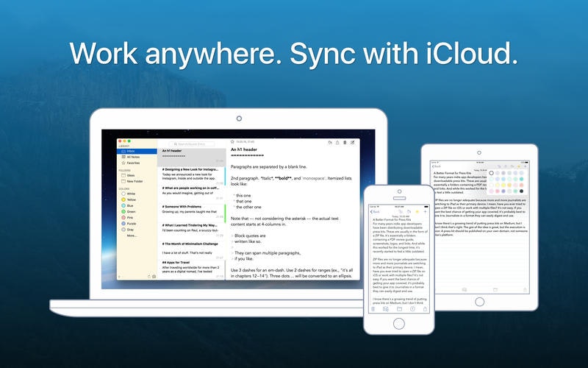Click the compose new note icon on Mac

click(353, 143)
